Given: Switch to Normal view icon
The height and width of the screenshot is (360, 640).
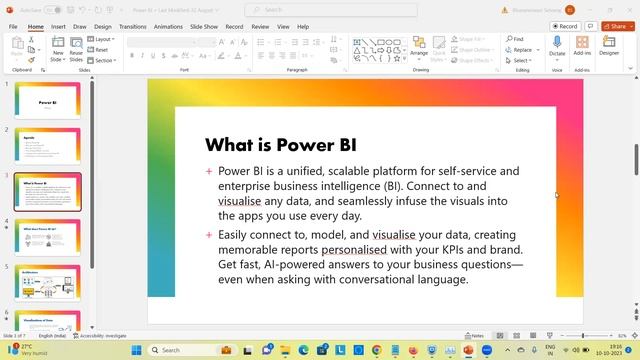Looking at the screenshot, I should click(x=500, y=336).
